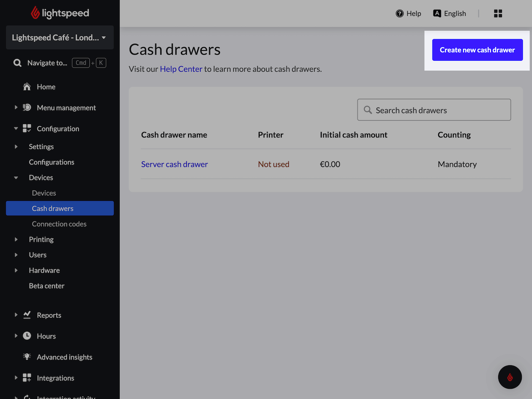This screenshot has height=399, width=532.
Task: Click the Hours clock icon
Action: click(27, 336)
